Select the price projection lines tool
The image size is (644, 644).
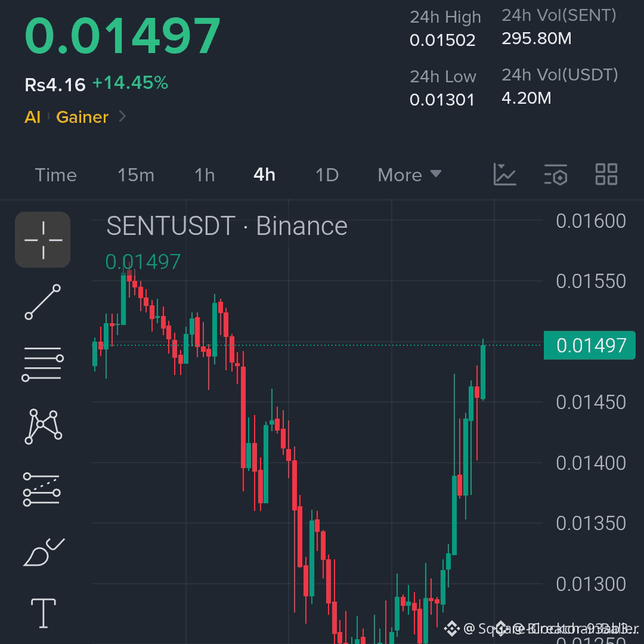click(x=42, y=489)
